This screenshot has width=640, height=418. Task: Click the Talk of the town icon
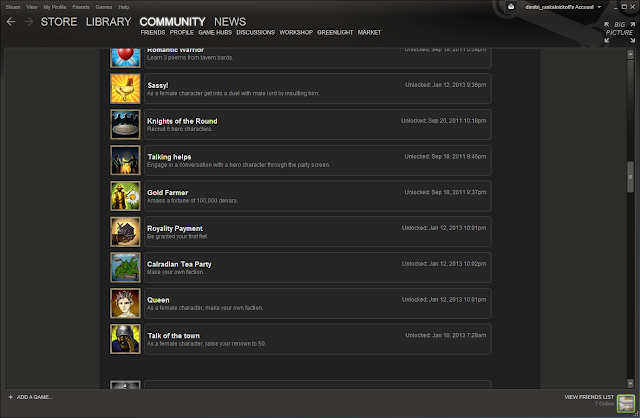point(125,339)
